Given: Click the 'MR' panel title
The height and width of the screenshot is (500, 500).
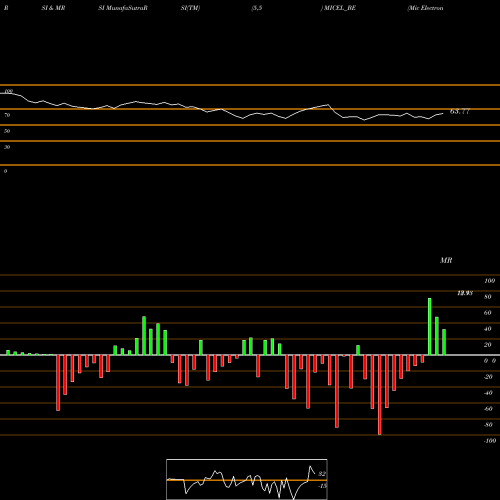Looking at the screenshot, I should coord(446,260).
